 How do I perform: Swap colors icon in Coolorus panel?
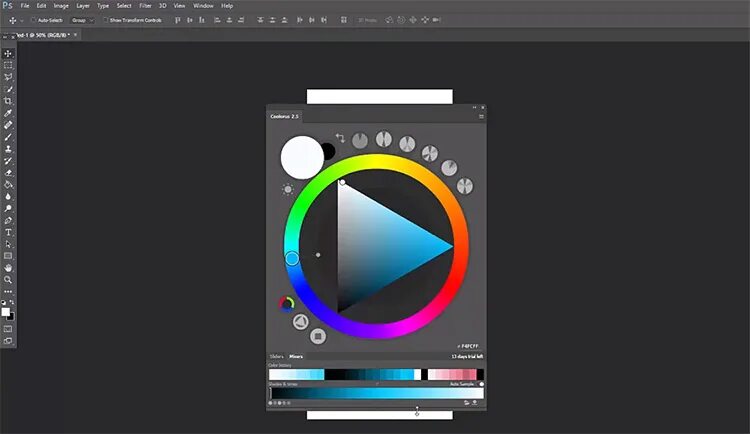click(340, 138)
